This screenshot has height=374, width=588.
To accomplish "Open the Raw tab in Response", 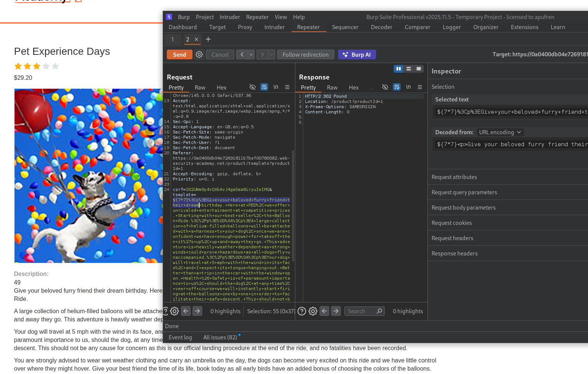I will [x=332, y=88].
